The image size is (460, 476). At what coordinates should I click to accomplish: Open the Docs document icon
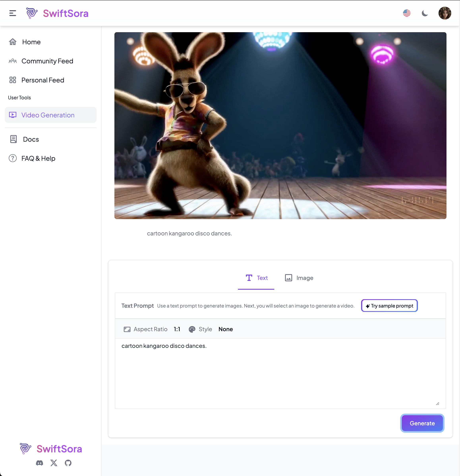13,139
